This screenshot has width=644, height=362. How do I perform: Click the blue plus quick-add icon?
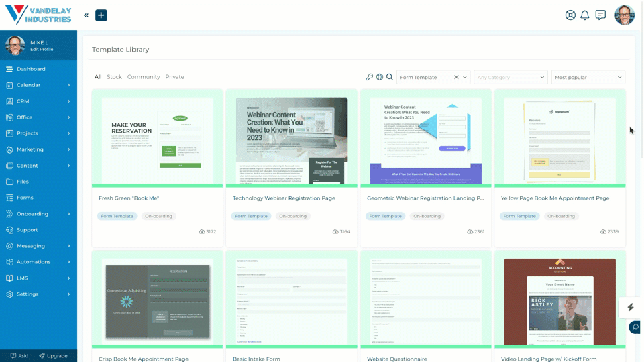click(x=101, y=15)
